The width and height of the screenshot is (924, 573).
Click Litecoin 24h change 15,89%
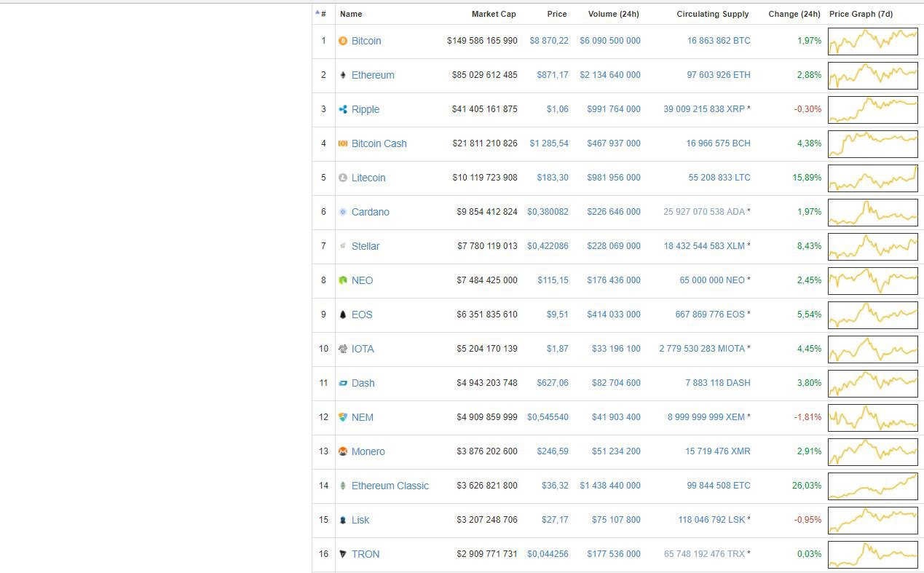point(807,178)
